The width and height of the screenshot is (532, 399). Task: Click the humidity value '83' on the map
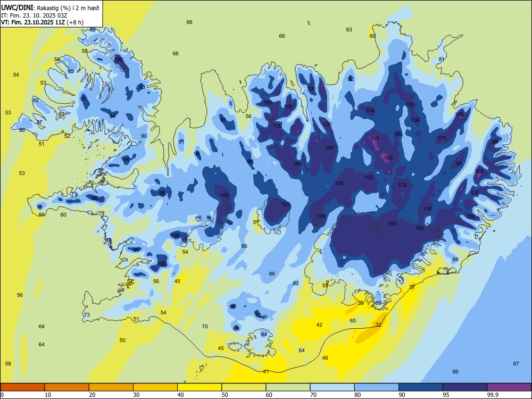(36, 100)
